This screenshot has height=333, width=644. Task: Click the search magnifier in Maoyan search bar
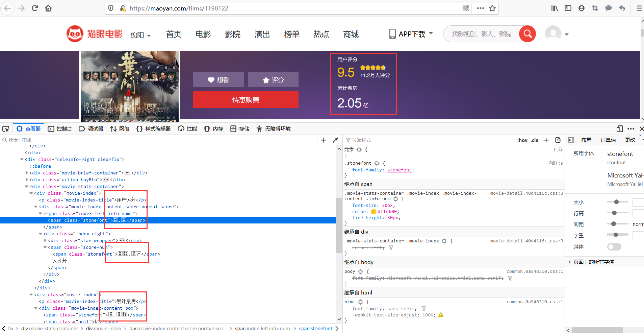pyautogui.click(x=527, y=34)
